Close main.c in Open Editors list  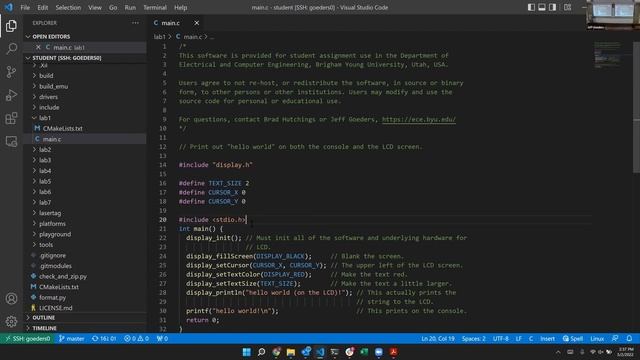pyautogui.click(x=38, y=47)
